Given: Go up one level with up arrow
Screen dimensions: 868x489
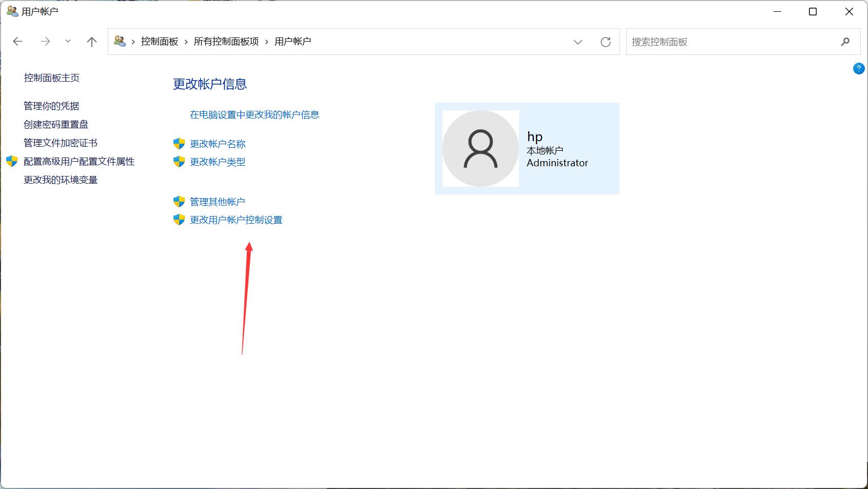Looking at the screenshot, I should point(92,42).
